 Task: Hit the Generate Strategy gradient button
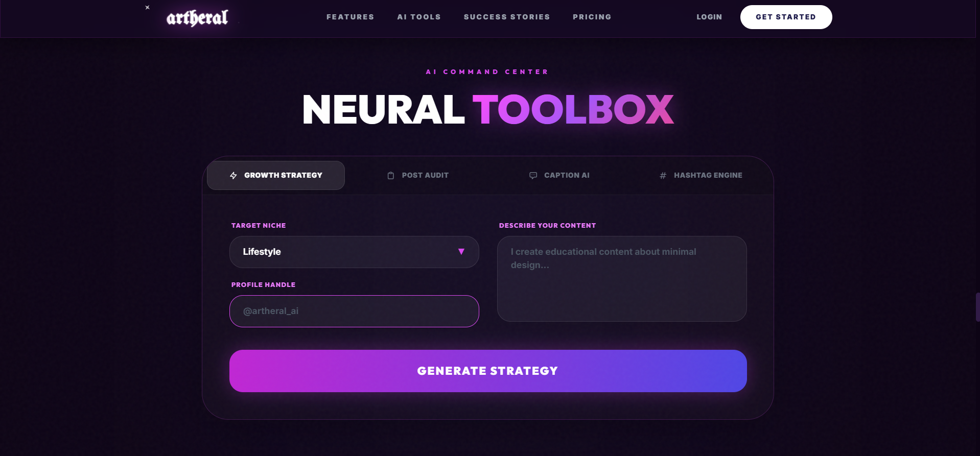pos(487,371)
